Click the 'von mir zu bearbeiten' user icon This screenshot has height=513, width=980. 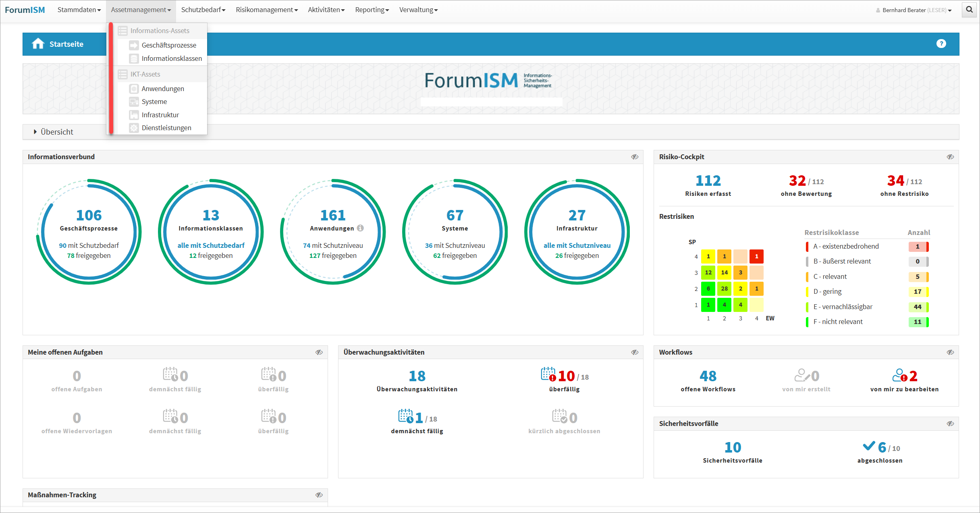(899, 375)
